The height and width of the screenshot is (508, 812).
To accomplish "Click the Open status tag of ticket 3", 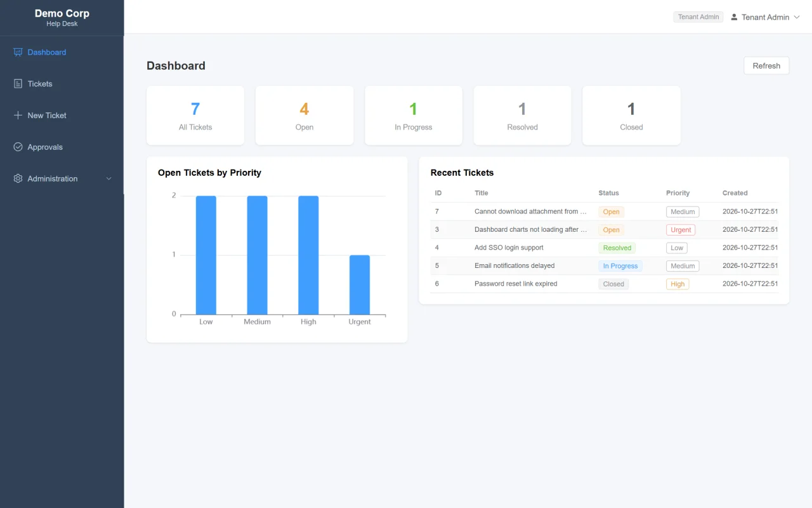I will pyautogui.click(x=611, y=230).
